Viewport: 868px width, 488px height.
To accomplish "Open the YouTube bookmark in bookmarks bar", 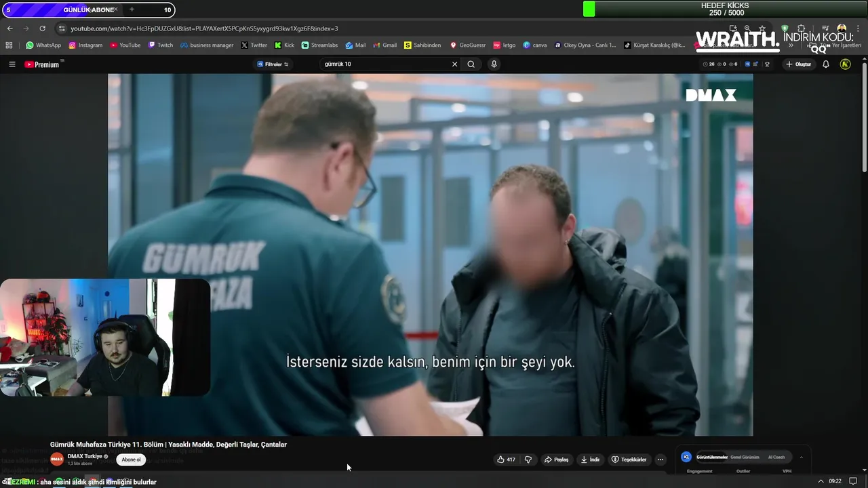I will (x=125, y=45).
